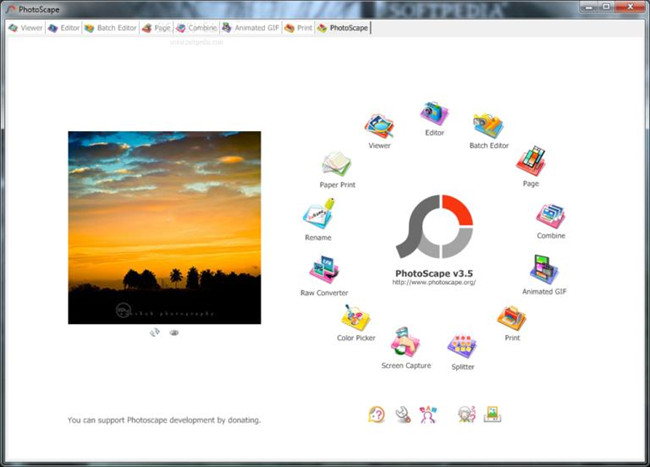Select the Combine icon in the circle

pos(551,216)
